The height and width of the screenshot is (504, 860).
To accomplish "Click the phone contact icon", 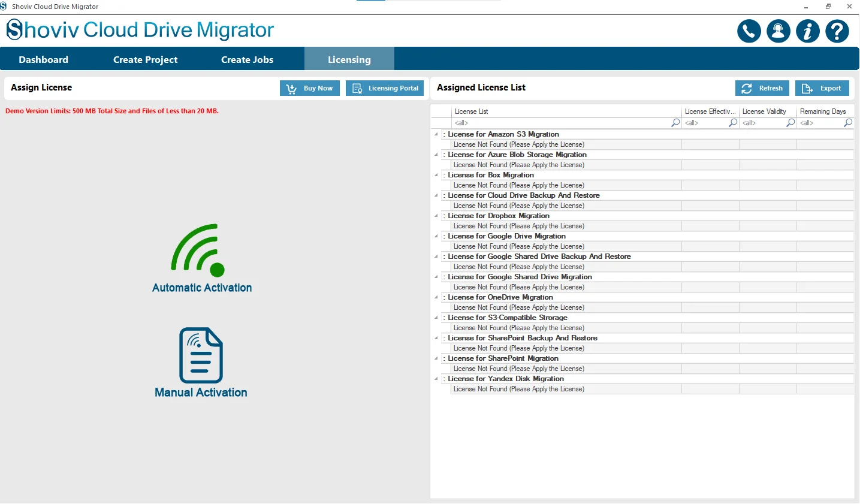I will click(749, 31).
